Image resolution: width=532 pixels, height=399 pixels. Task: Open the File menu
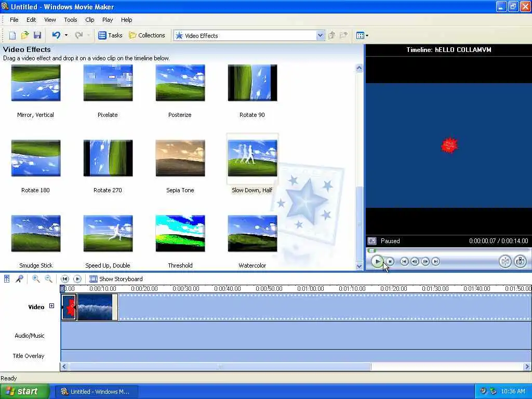pyautogui.click(x=14, y=20)
